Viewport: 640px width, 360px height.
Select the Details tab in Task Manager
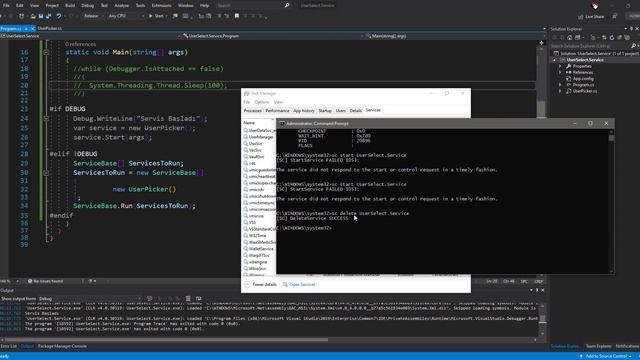pos(356,111)
